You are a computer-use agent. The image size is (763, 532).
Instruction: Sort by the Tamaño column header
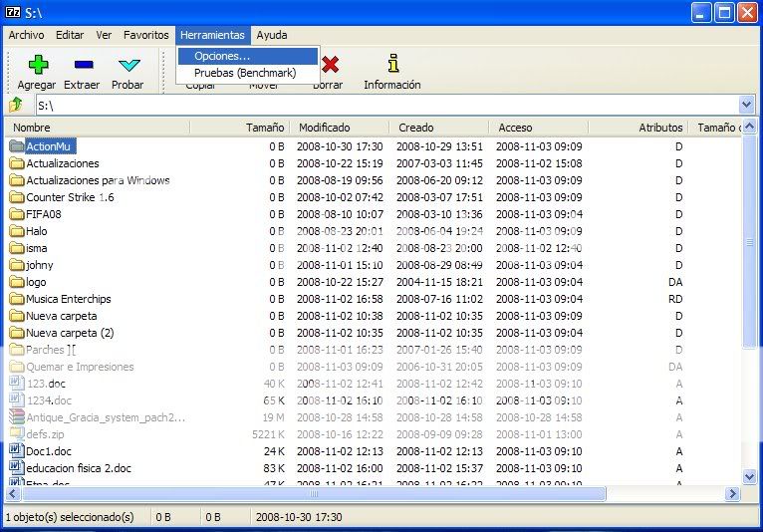240,128
